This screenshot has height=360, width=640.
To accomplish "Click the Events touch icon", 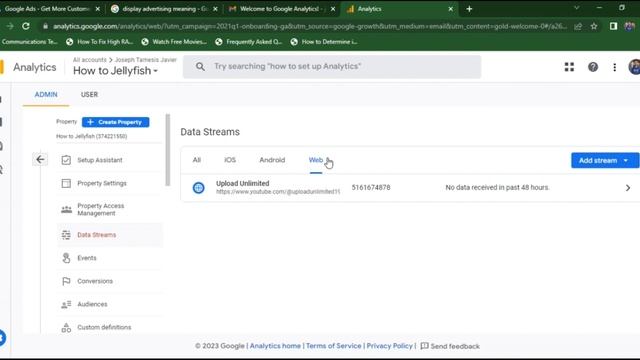I will [66, 258].
